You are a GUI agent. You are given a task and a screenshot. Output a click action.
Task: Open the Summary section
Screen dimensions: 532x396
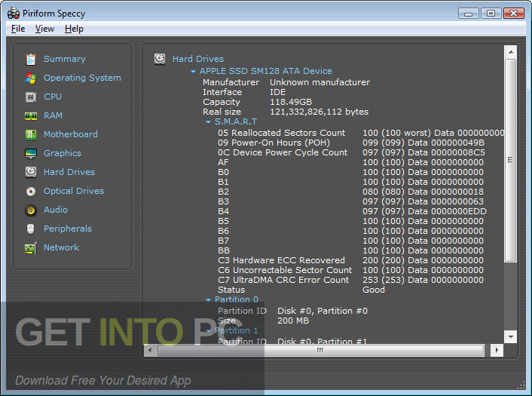tap(65, 59)
